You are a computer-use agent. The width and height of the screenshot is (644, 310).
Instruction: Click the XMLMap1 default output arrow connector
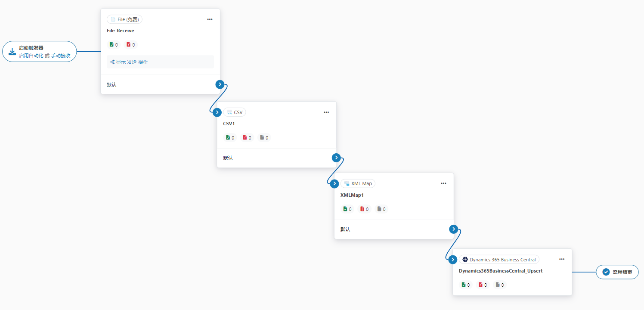point(453,229)
